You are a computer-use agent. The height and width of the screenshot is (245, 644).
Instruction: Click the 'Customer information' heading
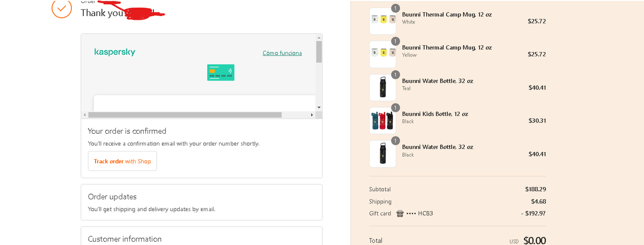(x=125, y=239)
